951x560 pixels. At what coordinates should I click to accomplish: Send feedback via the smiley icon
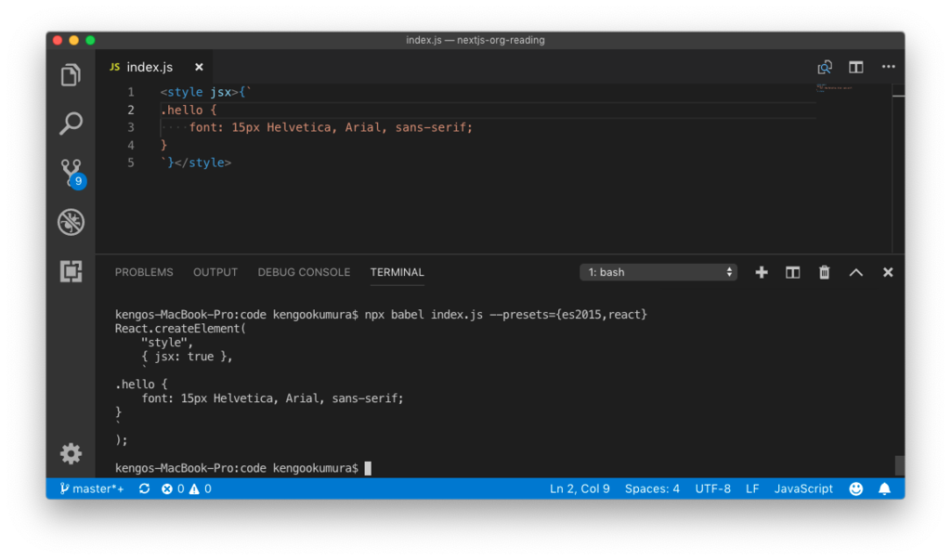point(855,489)
